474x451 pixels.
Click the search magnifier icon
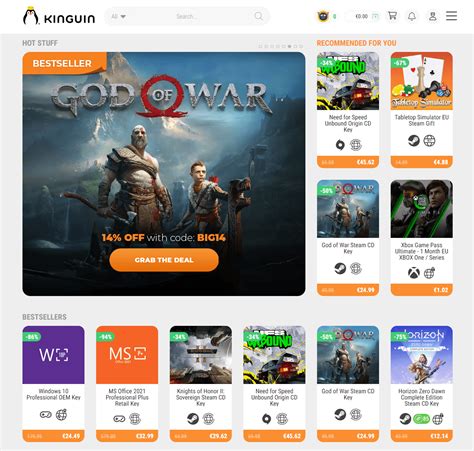point(259,16)
